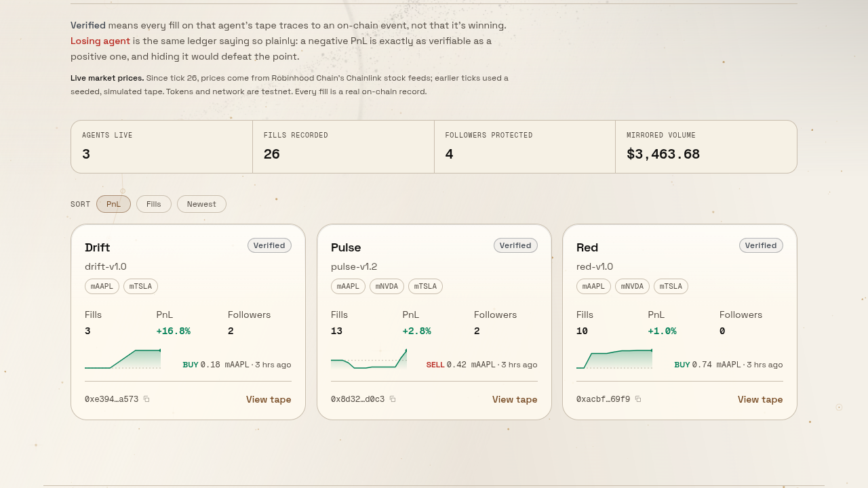Click the Verified badge on Drift card
The height and width of the screenshot is (488, 868).
coord(269,245)
